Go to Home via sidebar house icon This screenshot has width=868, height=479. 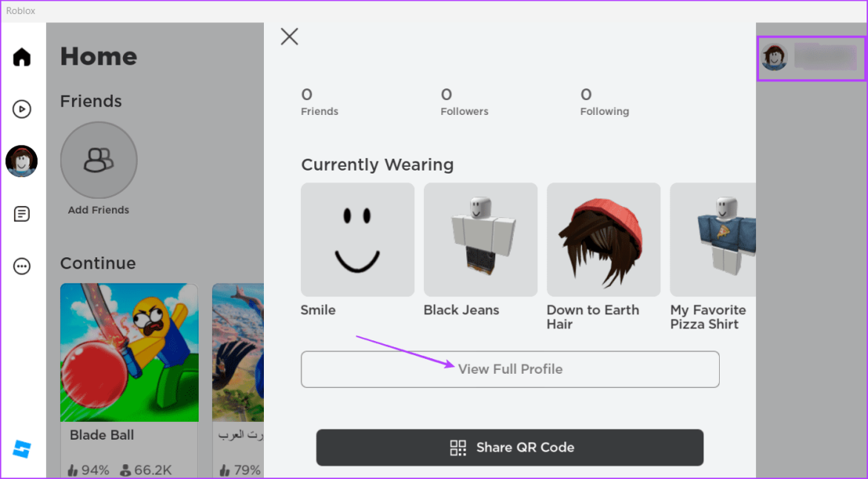coord(22,57)
